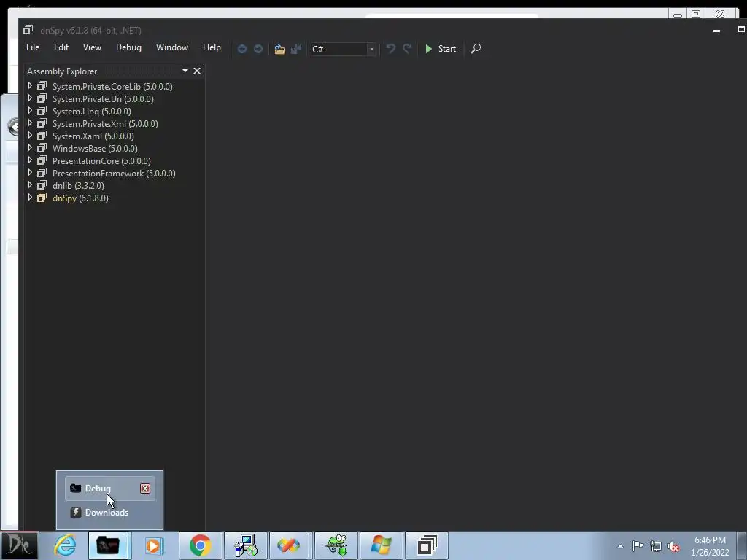The width and height of the screenshot is (747, 560).
Task: Select System.Private.CoreLib (5.0.0.0) assembly text
Action: point(112,87)
